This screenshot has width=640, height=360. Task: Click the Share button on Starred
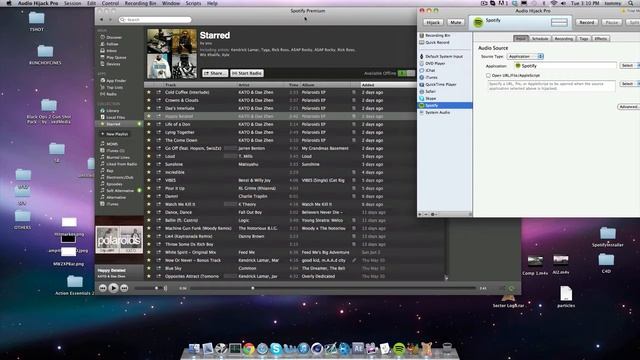click(215, 73)
